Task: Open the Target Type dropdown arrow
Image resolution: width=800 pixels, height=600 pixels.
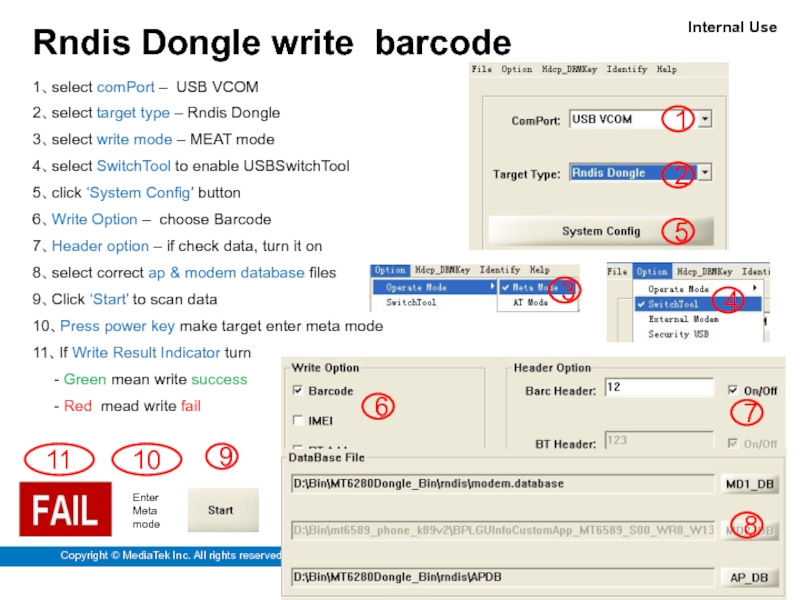Action: click(705, 172)
